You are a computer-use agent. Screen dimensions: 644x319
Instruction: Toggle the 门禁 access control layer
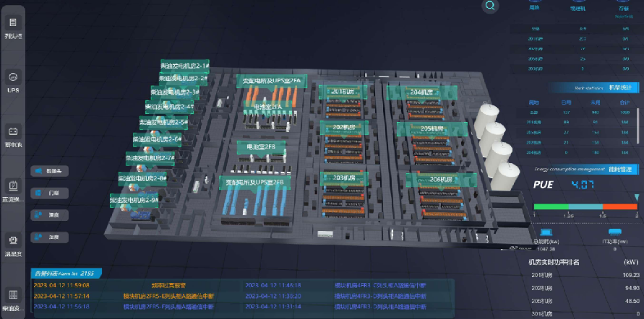[x=48, y=193]
